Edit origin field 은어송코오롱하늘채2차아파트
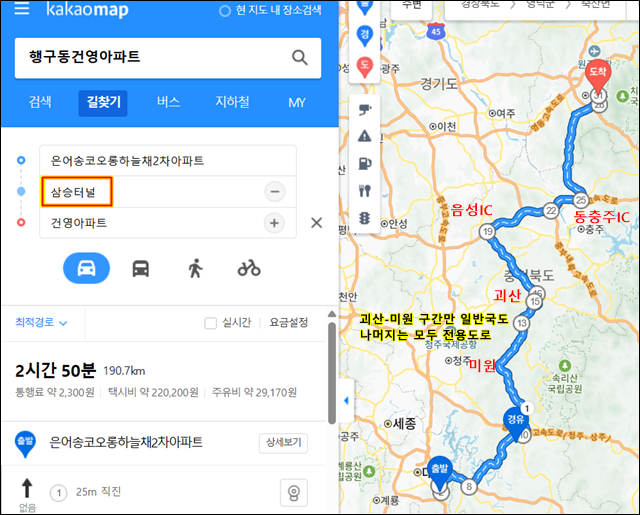 (168, 161)
